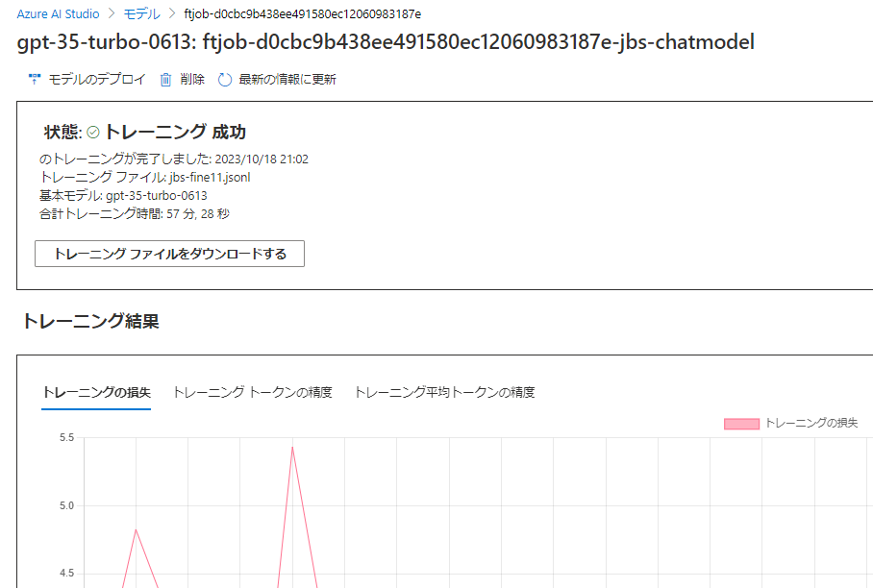Image resolution: width=873 pixels, height=588 pixels.
Task: Click the gpt-35-turbo-0613 page title
Action: pos(386,42)
